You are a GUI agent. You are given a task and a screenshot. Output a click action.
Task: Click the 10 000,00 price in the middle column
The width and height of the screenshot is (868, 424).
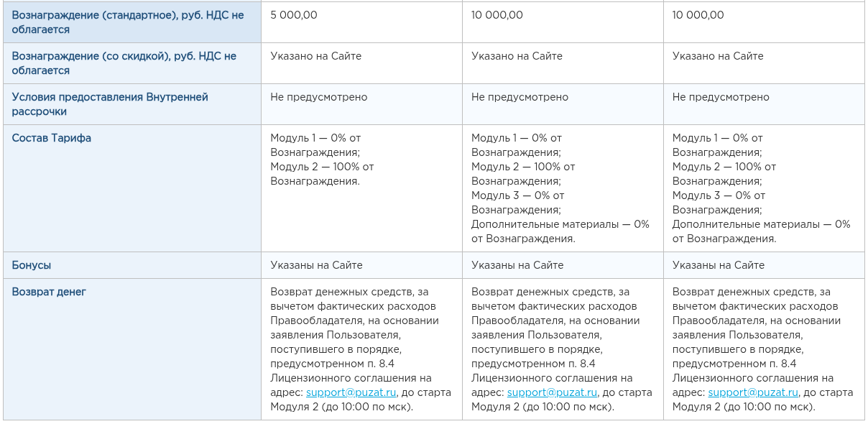pyautogui.click(x=497, y=15)
